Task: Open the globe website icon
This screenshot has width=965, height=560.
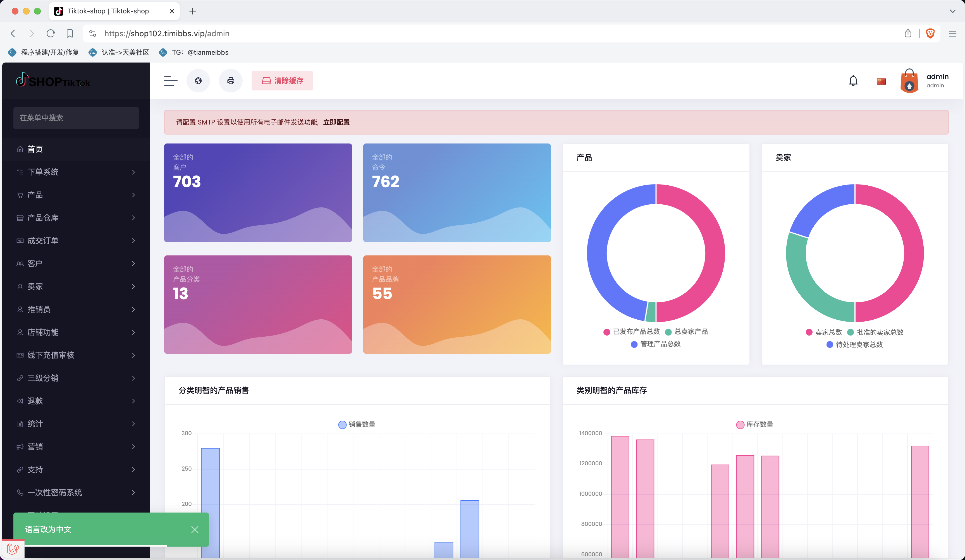Action: 198,81
